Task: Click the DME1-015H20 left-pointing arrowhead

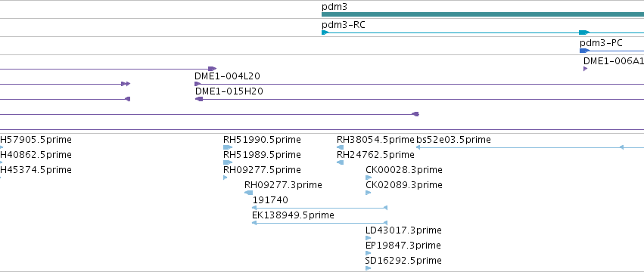Action: click(199, 99)
